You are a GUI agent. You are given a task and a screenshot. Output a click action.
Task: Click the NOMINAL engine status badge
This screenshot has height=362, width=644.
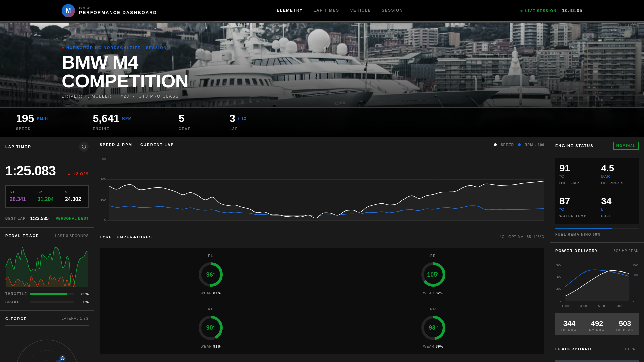point(626,146)
